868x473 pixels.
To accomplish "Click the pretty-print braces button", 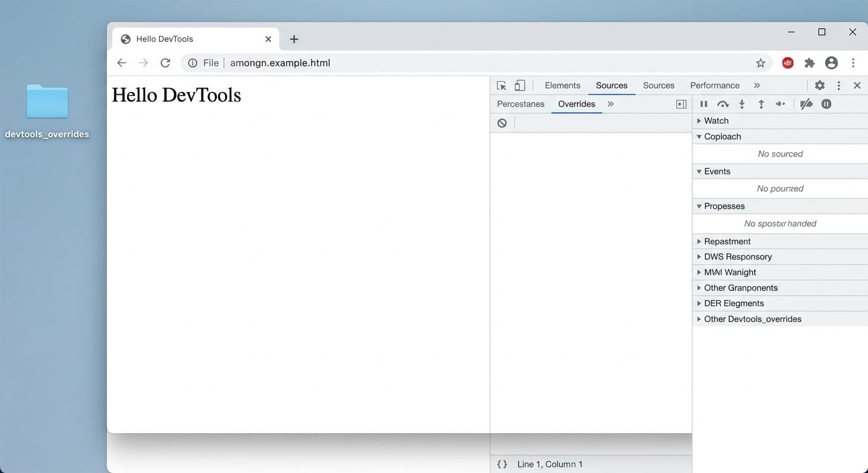I will [x=502, y=464].
